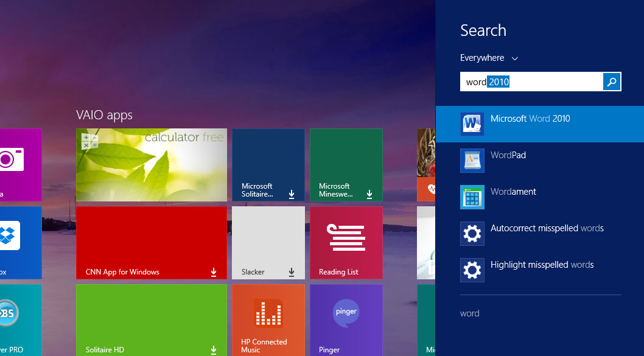644x356 pixels.
Task: Click the search text input field
Action: click(531, 82)
